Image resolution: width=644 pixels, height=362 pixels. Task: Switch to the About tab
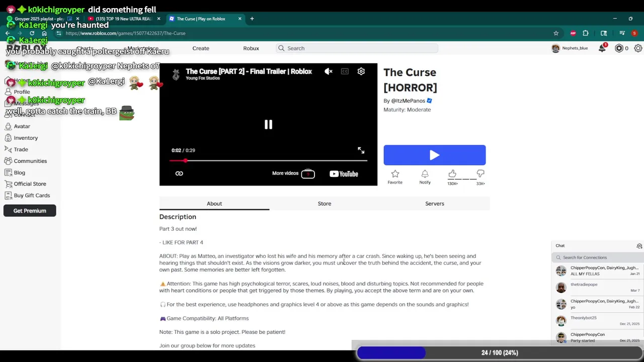coord(214,204)
